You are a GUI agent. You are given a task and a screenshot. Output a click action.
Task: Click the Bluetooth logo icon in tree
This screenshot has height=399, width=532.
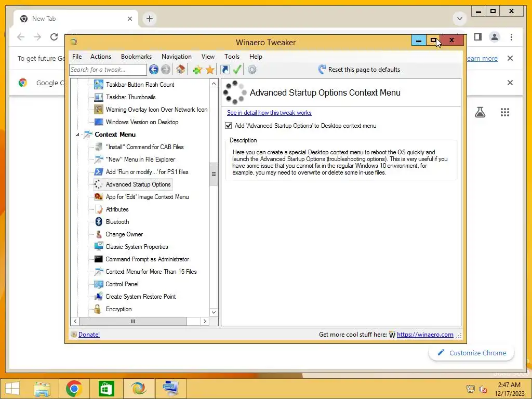pos(99,221)
